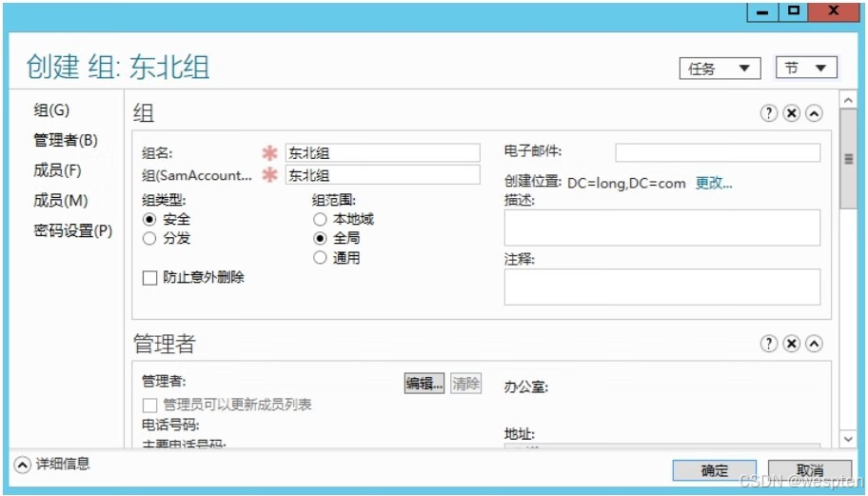
Task: Click the 清除 manager button
Action: point(465,383)
